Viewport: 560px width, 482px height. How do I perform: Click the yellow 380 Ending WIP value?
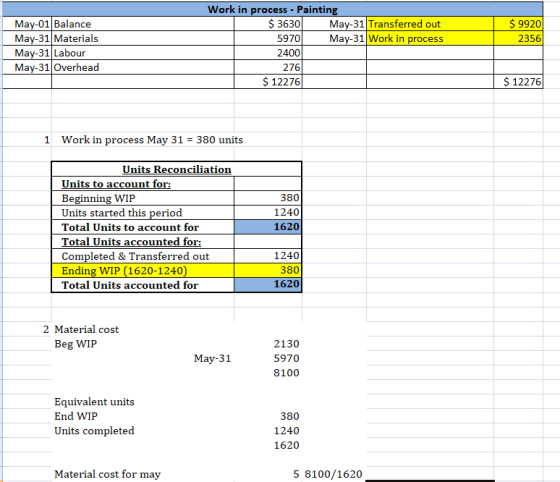click(268, 270)
